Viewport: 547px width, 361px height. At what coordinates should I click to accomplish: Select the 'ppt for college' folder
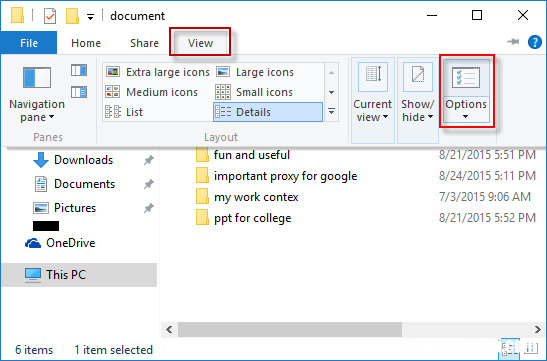coord(252,218)
